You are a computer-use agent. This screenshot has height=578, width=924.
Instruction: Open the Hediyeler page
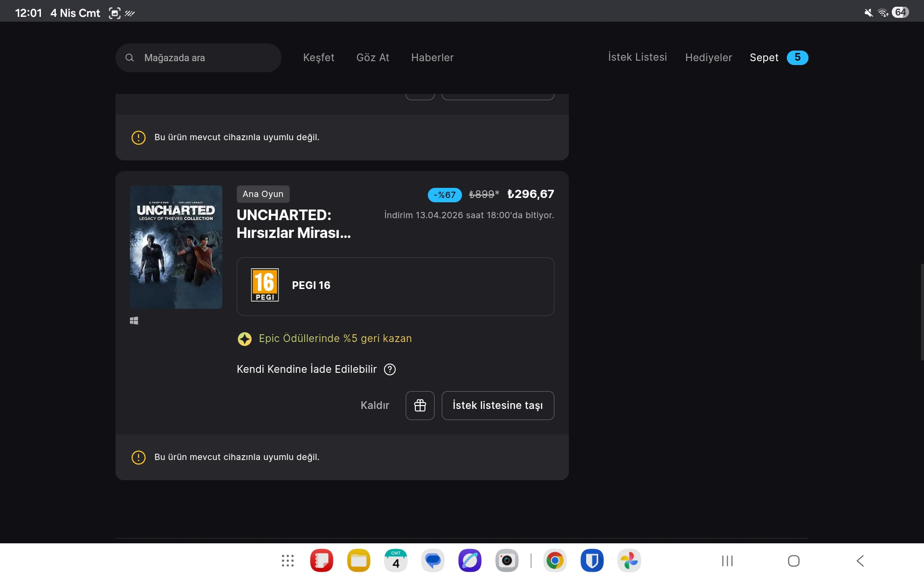(x=708, y=58)
